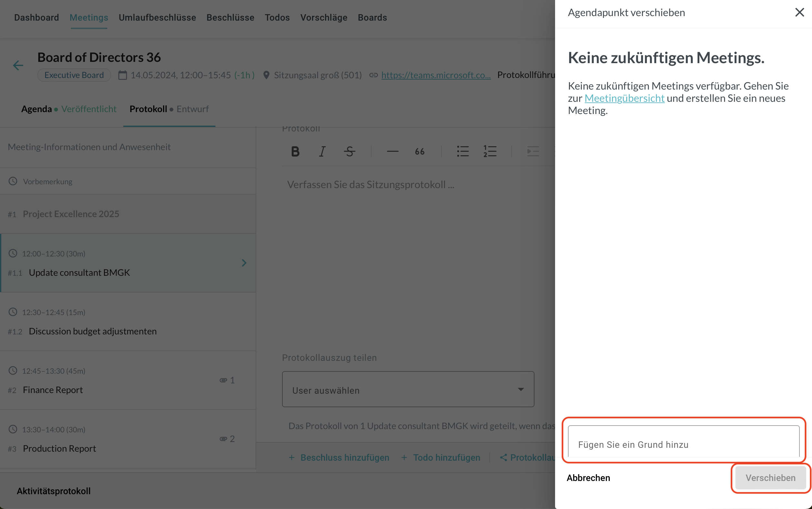
Task: Insert horizontal rule in protocol
Action: [x=392, y=151]
